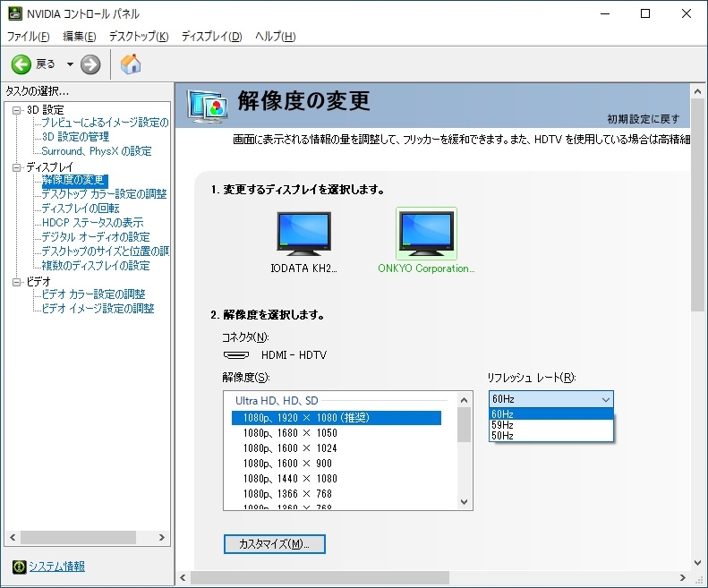Open 複数のディスプレイの設定 tree item
708x588 pixels.
pyautogui.click(x=96, y=266)
